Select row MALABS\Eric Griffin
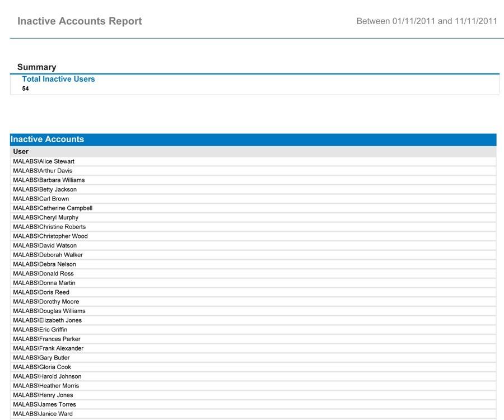 tap(253, 329)
